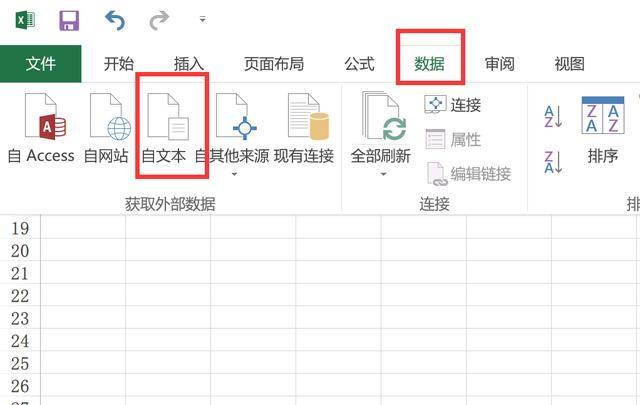
Task: Click the 属性 button
Action: pyautogui.click(x=453, y=140)
